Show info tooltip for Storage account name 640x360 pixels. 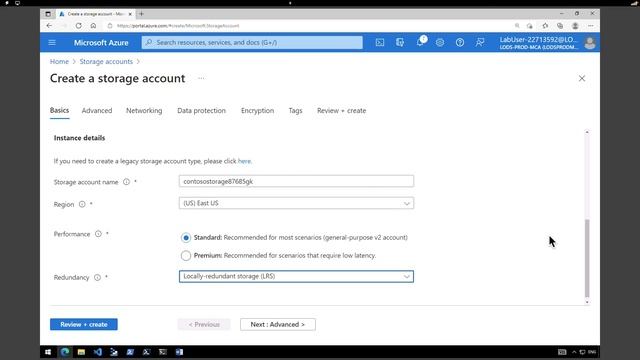(x=126, y=182)
